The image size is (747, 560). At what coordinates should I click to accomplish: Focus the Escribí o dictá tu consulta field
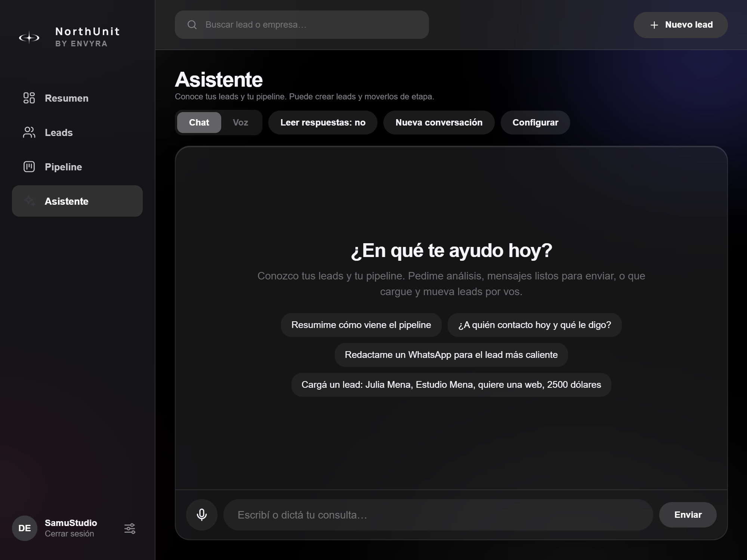[438, 515]
